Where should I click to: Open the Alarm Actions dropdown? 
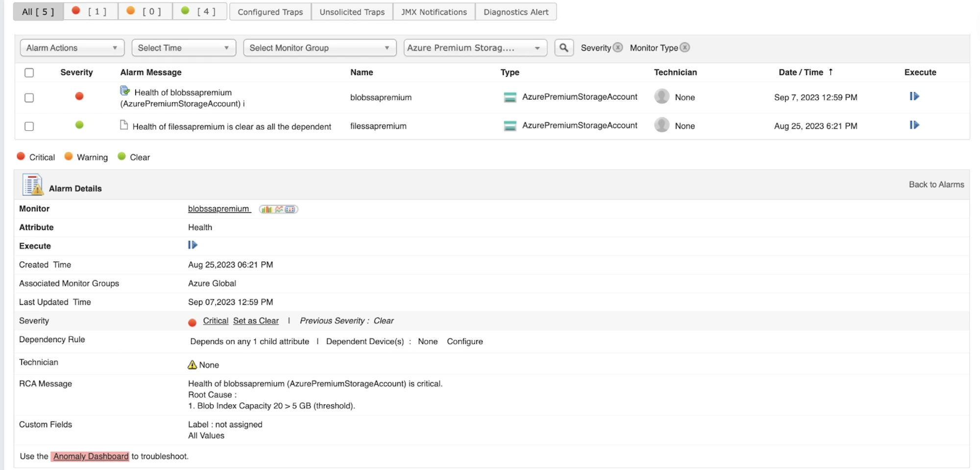click(72, 48)
